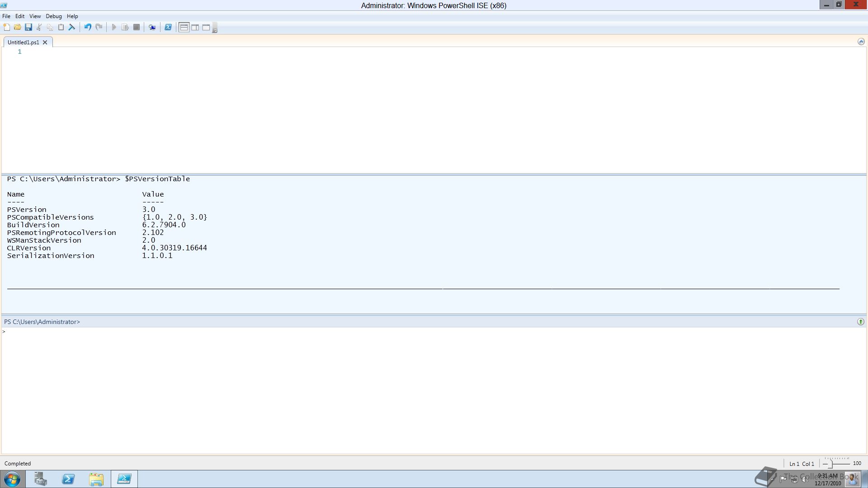Clear the output pane with the squeegee icon
The height and width of the screenshot is (488, 868).
coord(72,27)
